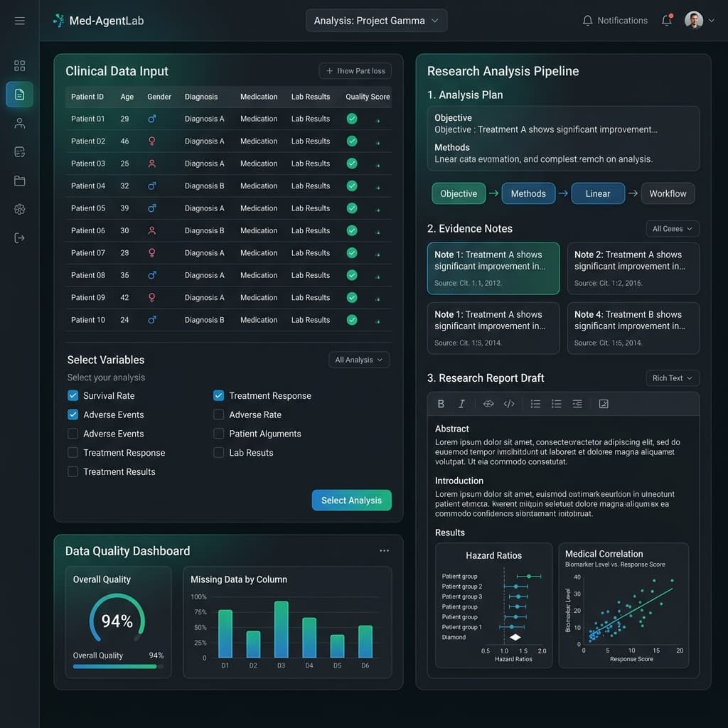Check the left Treatment Response checkbox
This screenshot has width=728, height=728.
[73, 453]
